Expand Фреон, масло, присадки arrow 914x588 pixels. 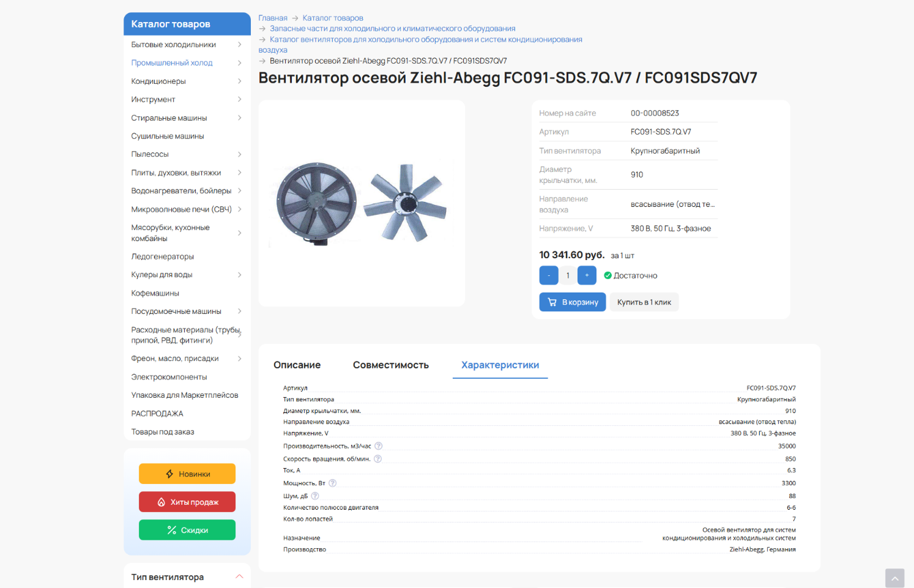click(239, 359)
